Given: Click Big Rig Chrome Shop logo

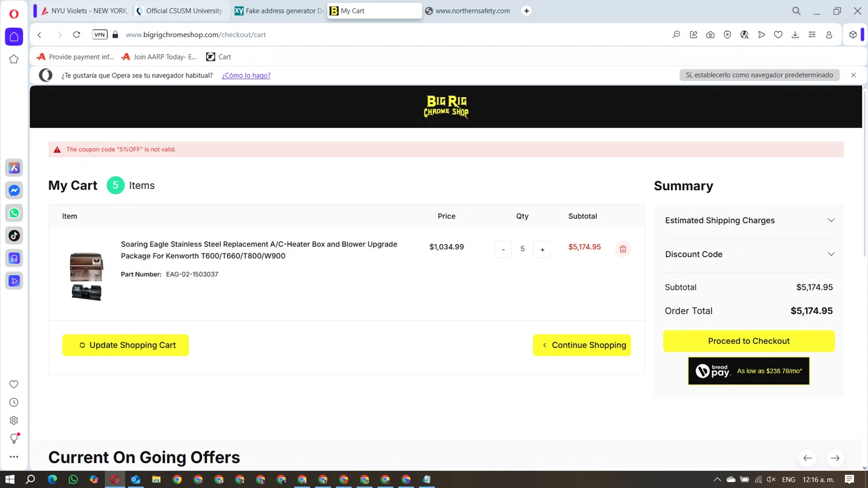Looking at the screenshot, I should (x=446, y=106).
